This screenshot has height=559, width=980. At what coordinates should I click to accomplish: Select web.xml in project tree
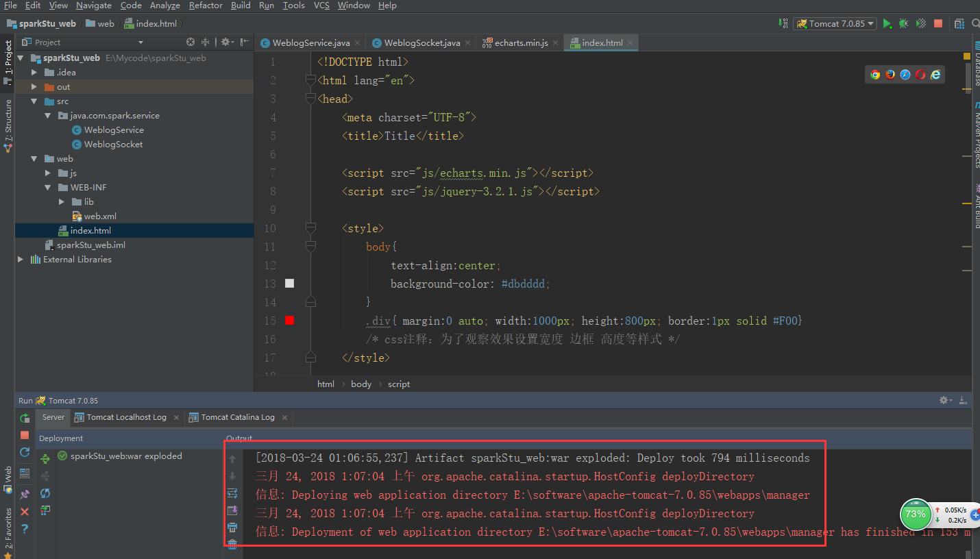tap(100, 216)
